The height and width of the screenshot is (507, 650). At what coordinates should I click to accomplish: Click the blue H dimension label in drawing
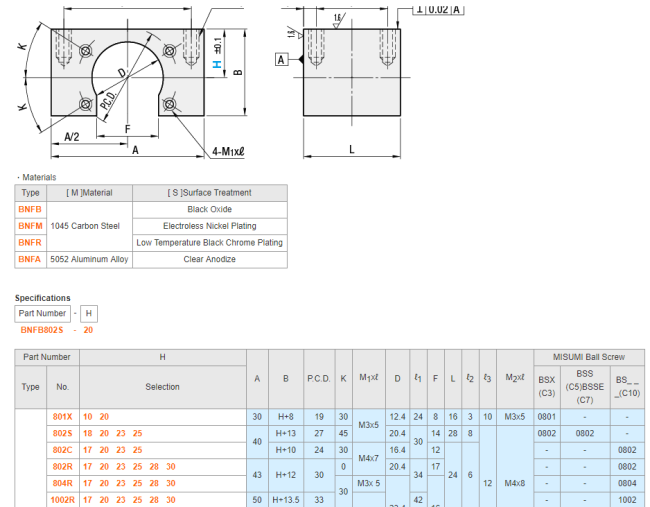216,63
